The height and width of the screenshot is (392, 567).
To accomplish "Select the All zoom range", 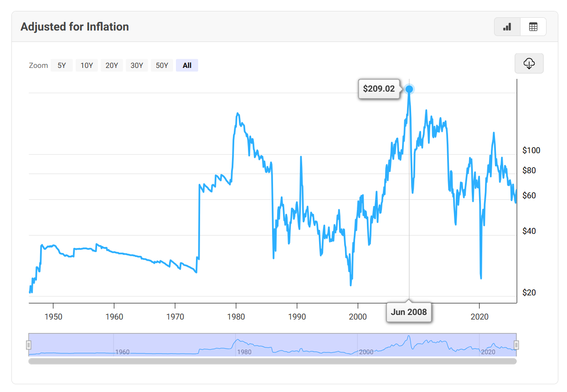I will click(187, 66).
